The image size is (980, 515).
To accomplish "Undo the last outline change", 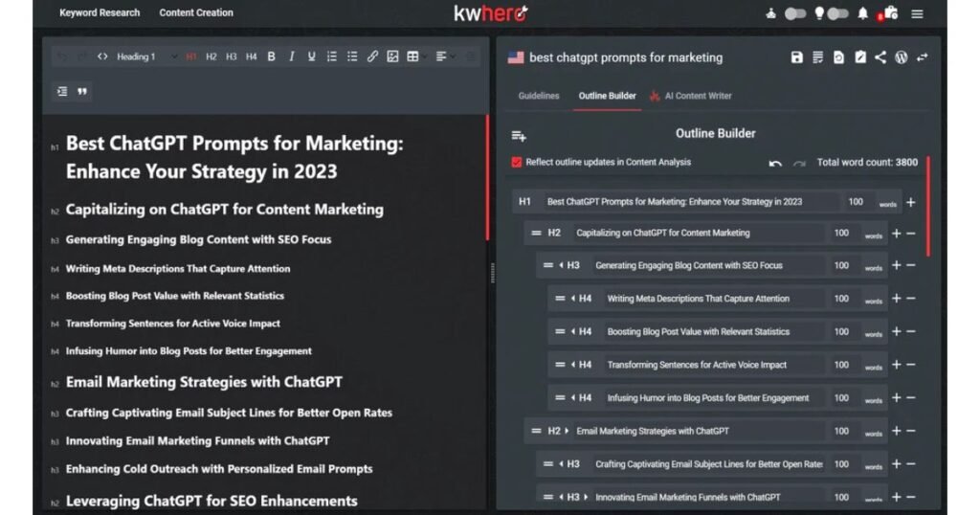I will click(775, 163).
